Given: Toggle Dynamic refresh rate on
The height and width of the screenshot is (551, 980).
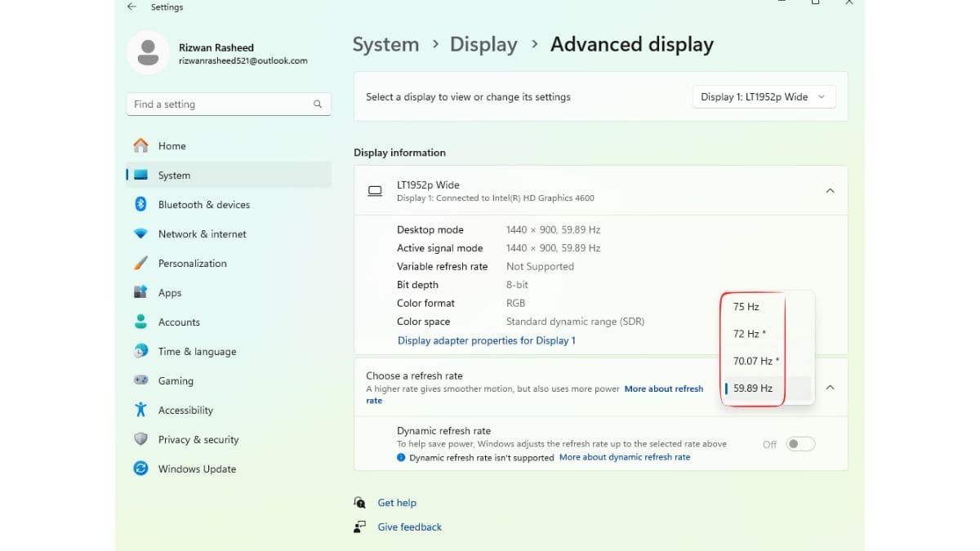Looking at the screenshot, I should tap(800, 443).
